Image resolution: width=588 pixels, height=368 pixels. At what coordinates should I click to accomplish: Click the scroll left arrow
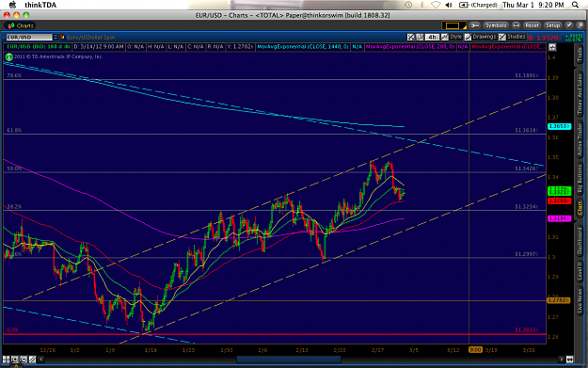40,360
